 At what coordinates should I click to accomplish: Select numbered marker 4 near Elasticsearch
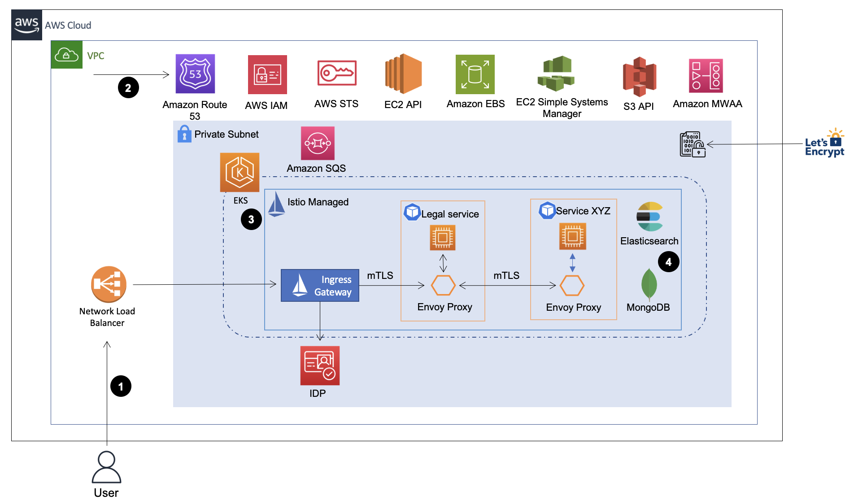tap(669, 262)
